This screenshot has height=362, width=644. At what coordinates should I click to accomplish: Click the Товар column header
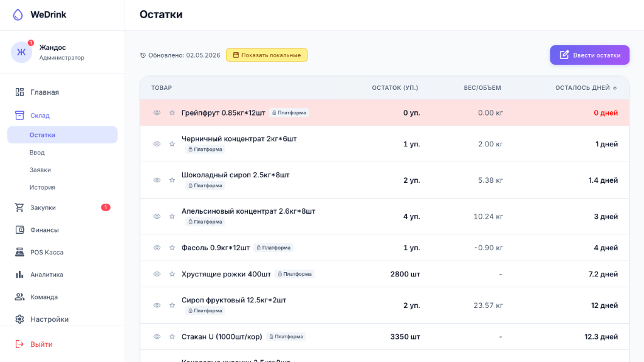pyautogui.click(x=162, y=88)
